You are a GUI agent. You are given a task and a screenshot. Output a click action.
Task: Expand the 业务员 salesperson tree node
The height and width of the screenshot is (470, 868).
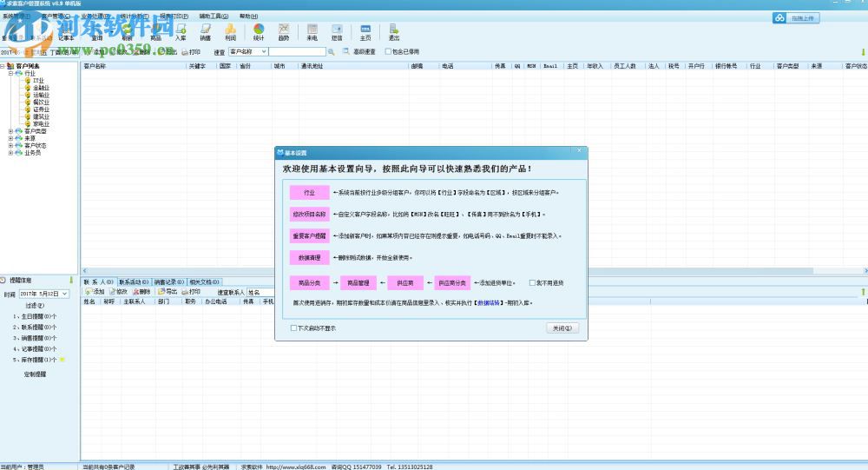(x=10, y=153)
